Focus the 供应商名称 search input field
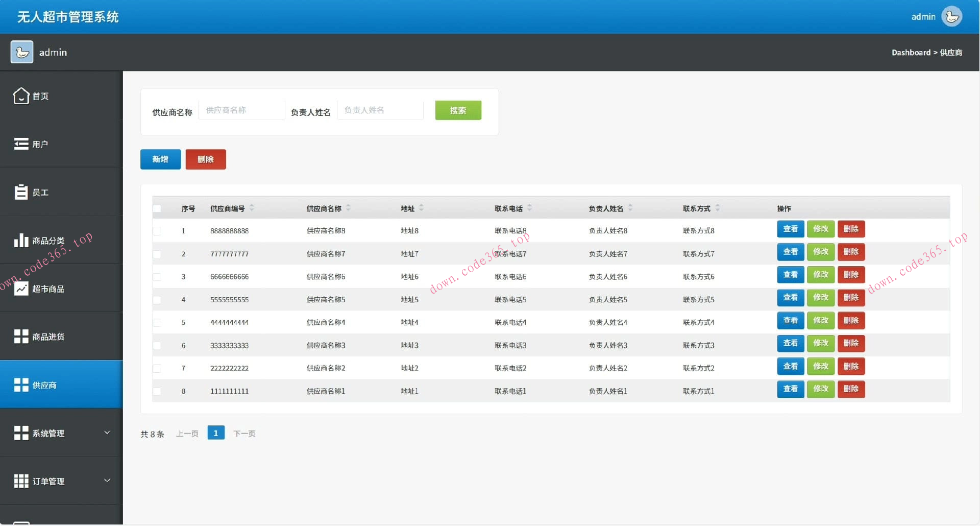The height and width of the screenshot is (526, 980). tap(241, 110)
